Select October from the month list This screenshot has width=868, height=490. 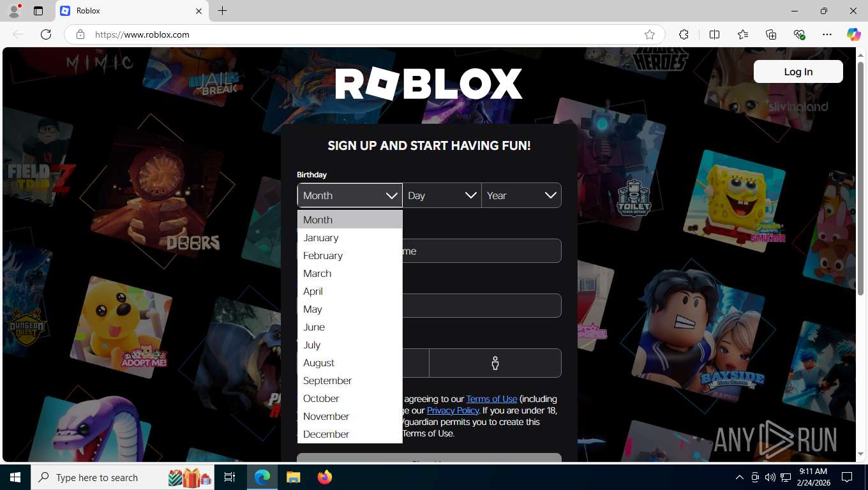click(x=350, y=398)
